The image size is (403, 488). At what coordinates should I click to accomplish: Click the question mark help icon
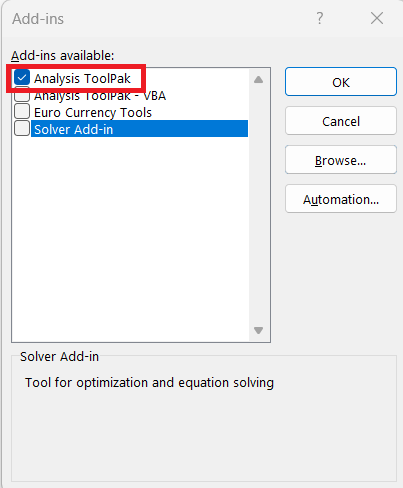(x=320, y=18)
